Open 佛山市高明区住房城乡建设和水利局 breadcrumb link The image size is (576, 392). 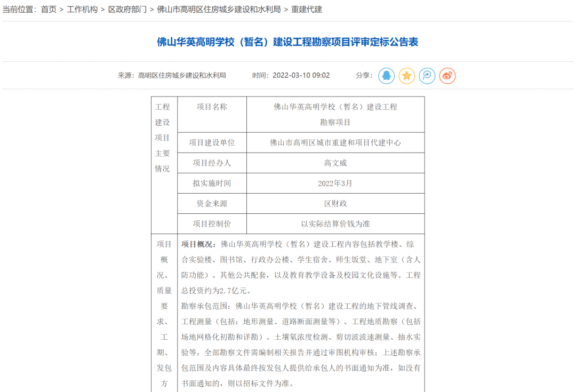click(x=219, y=10)
